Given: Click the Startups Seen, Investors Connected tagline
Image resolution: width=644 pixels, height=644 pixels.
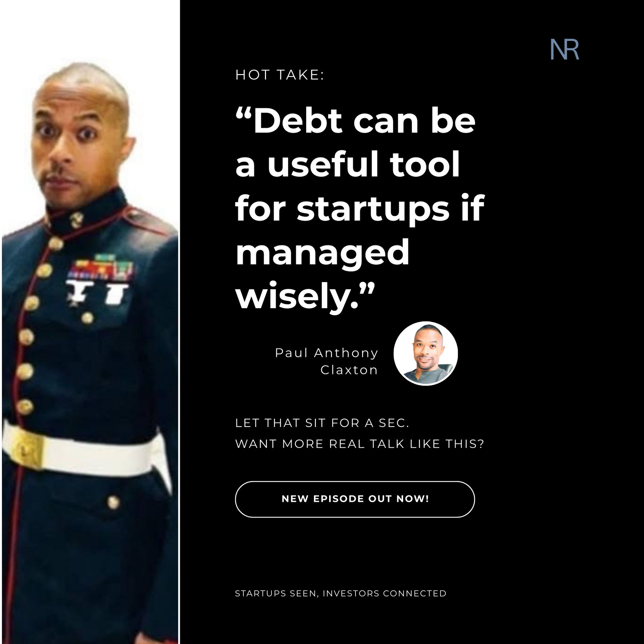Looking at the screenshot, I should (340, 593).
